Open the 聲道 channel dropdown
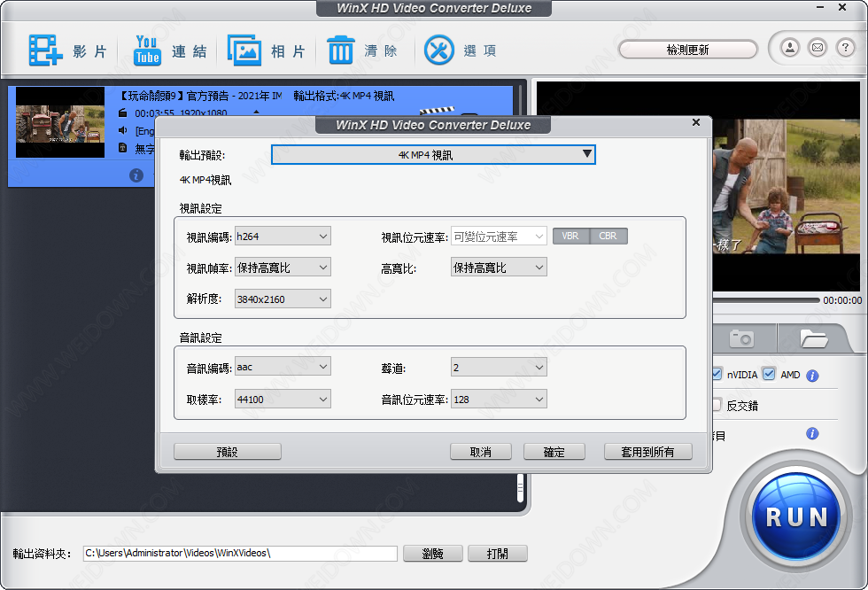868x590 pixels. (x=499, y=368)
